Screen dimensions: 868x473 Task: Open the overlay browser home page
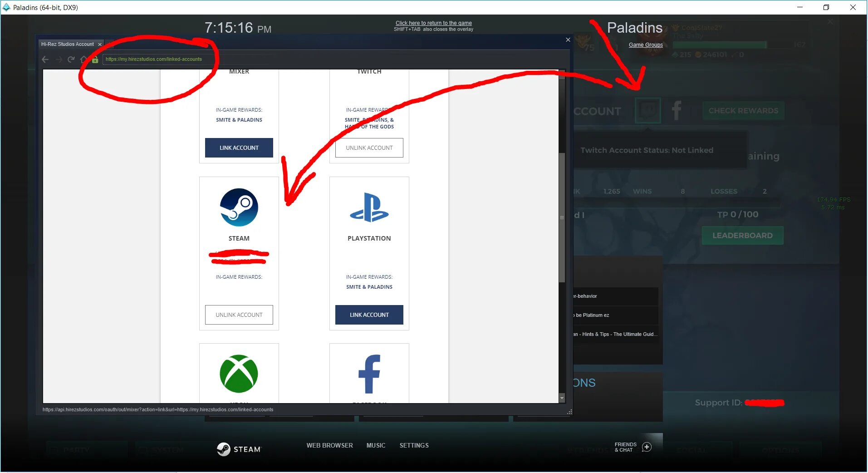(83, 59)
